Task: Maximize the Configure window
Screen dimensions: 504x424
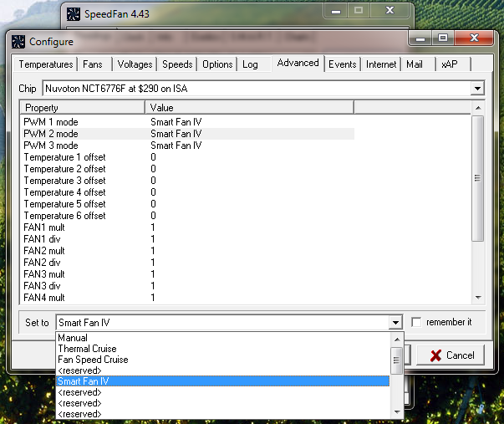Action: point(443,38)
